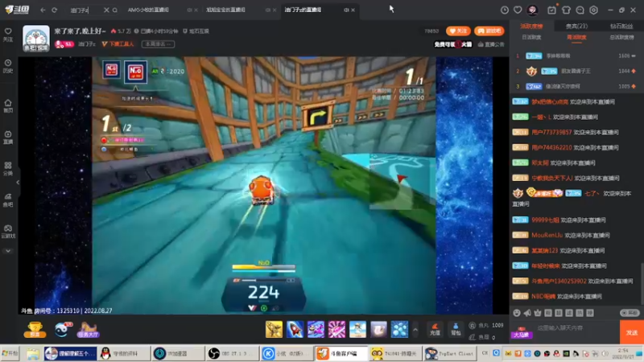Open Live section in the left sidebar

tap(8, 137)
